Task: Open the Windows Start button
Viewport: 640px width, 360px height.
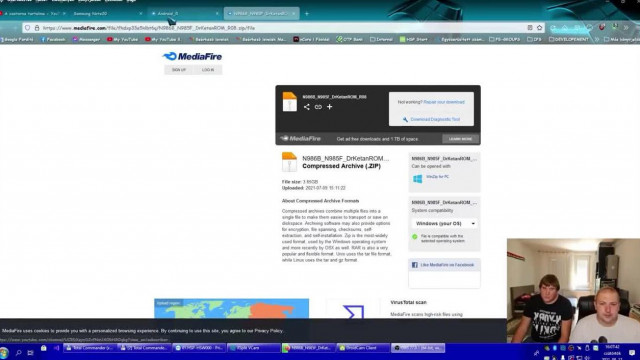Action: pyautogui.click(x=4, y=352)
